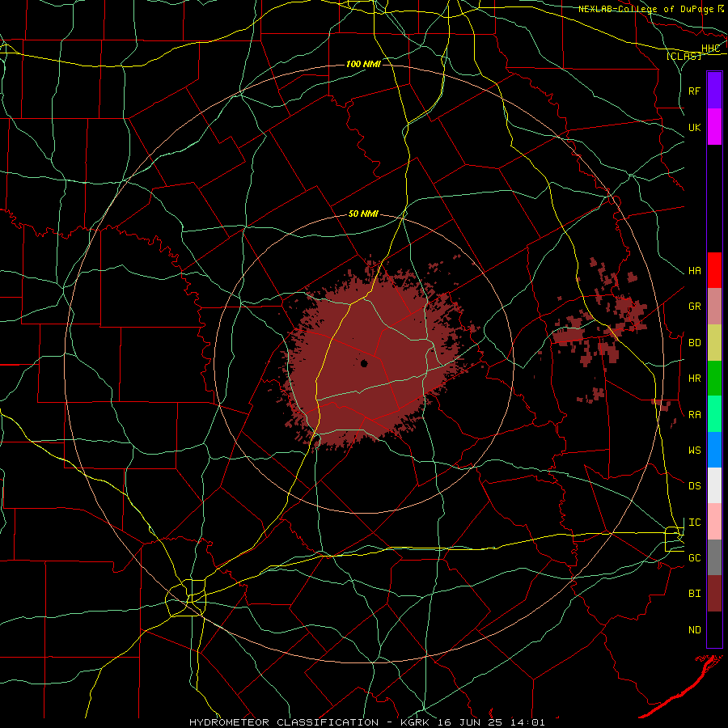The height and width of the screenshot is (728, 728).
Task: Click the HA legend label text
Action: point(695,271)
